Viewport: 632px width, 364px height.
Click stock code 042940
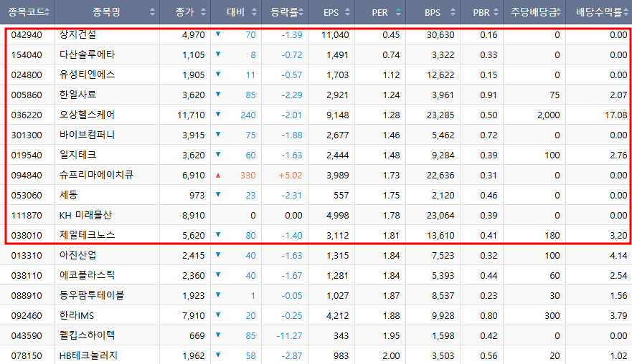(x=27, y=35)
